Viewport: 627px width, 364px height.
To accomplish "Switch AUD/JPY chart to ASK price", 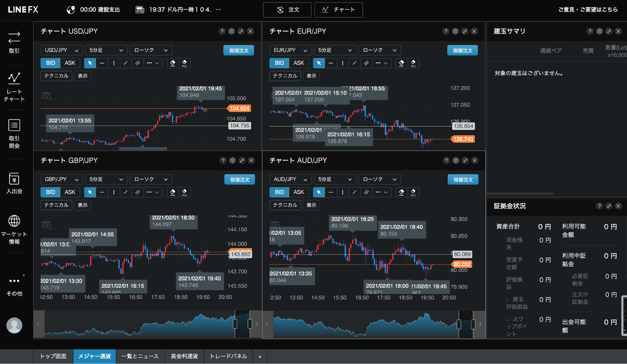I will point(299,192).
